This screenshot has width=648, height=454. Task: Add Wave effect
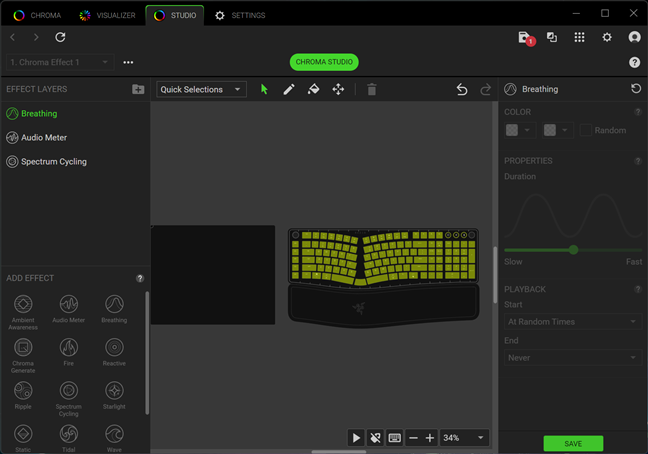[x=114, y=438]
